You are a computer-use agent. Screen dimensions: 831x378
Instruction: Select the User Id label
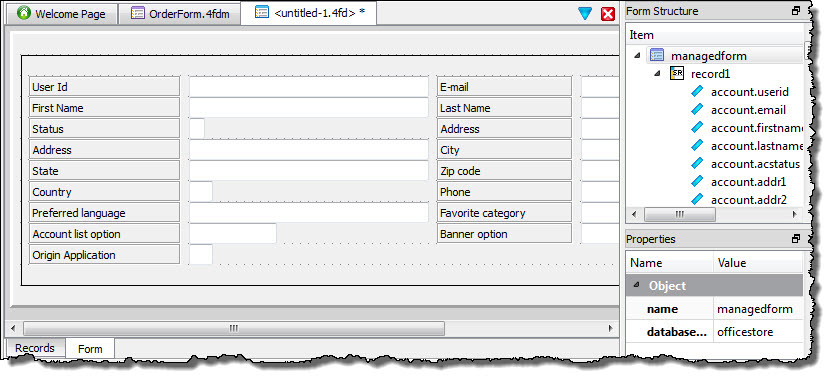[104, 86]
